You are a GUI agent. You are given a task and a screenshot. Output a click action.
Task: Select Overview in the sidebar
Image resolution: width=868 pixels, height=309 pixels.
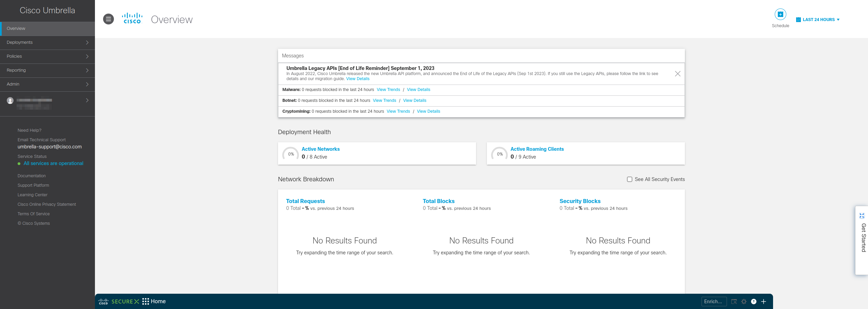point(47,29)
